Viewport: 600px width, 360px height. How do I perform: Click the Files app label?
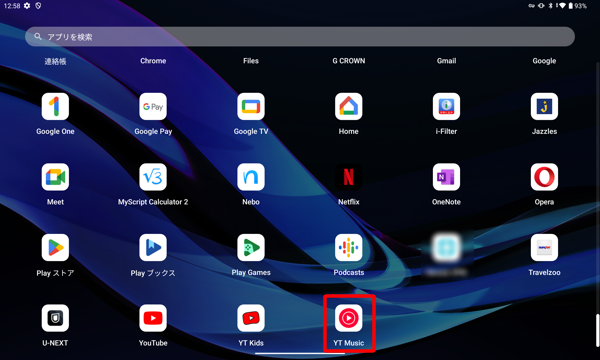pos(251,61)
